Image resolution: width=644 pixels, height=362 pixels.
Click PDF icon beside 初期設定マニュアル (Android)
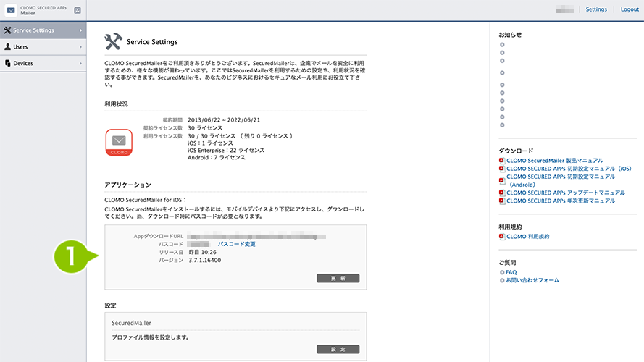(501, 180)
